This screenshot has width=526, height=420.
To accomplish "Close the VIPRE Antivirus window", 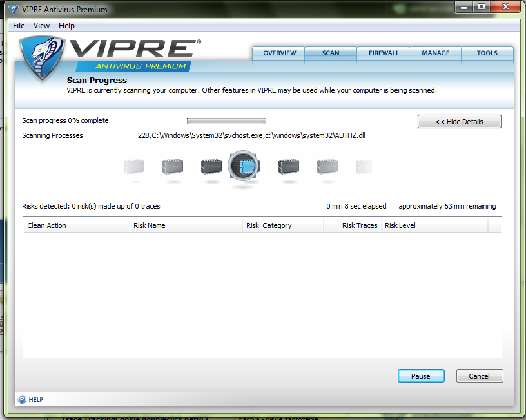I will pos(506,7).
